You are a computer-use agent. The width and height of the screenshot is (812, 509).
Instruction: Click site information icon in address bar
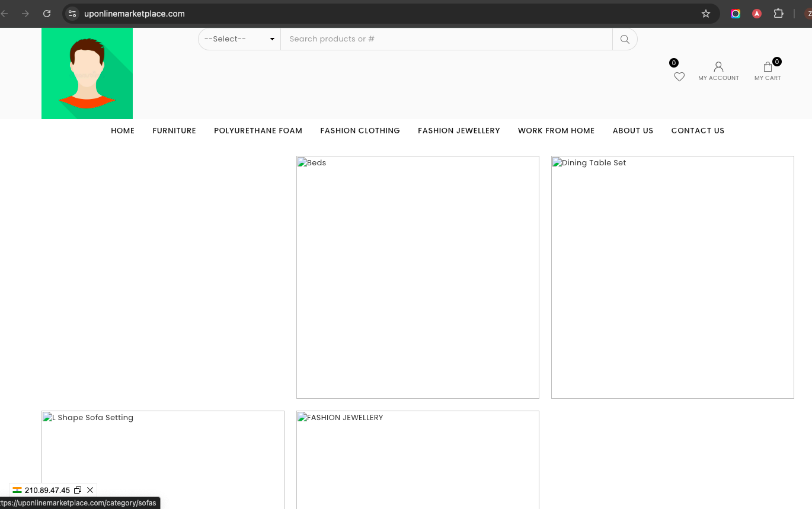[72, 14]
